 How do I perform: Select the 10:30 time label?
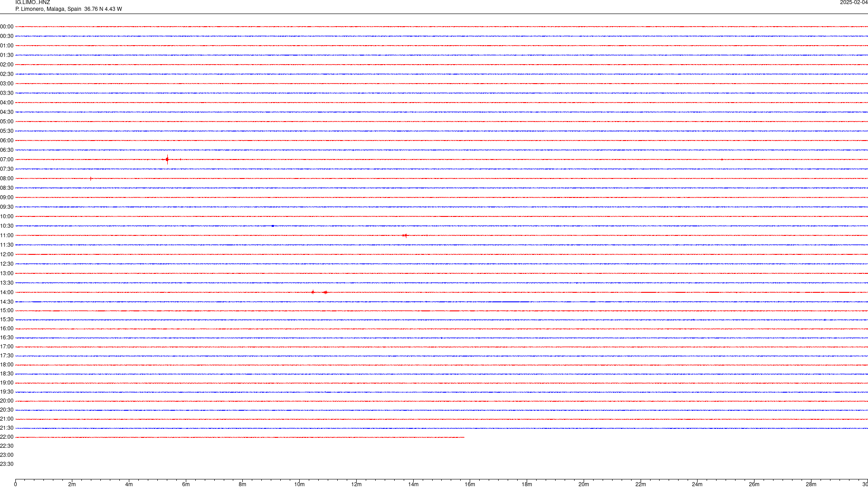(x=7, y=226)
